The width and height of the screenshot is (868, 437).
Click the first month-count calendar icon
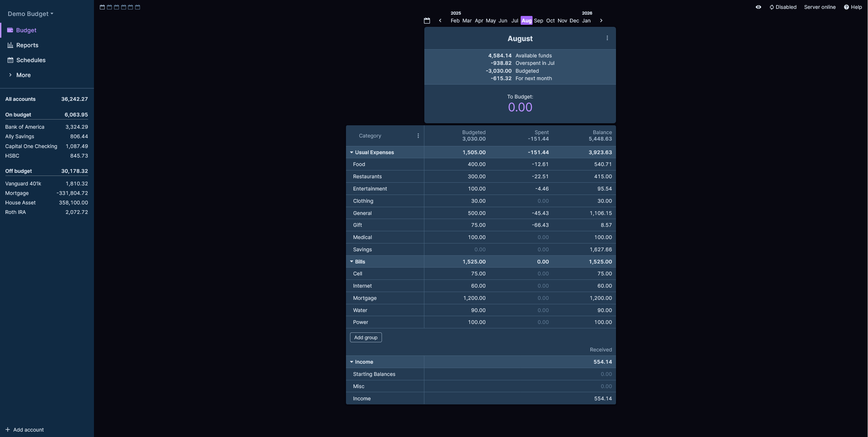[102, 7]
